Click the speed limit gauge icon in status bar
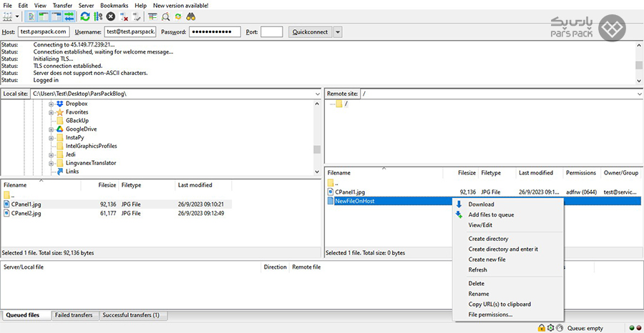 (x=560, y=328)
